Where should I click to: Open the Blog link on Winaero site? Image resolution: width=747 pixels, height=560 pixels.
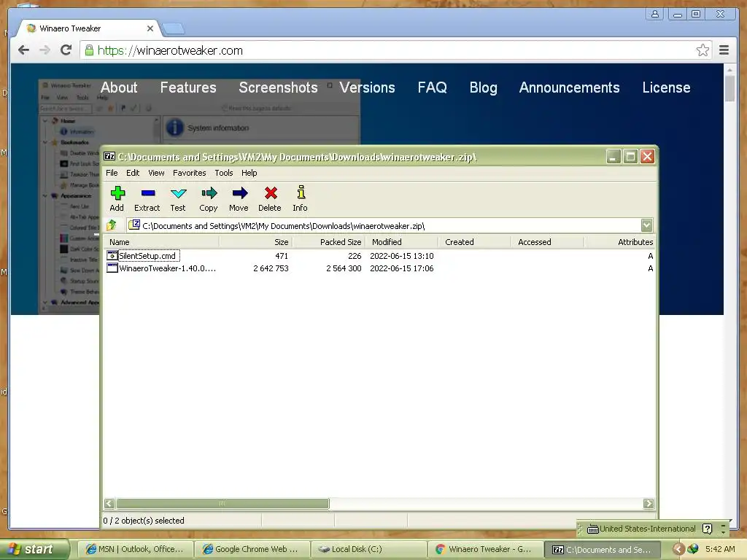pyautogui.click(x=483, y=87)
